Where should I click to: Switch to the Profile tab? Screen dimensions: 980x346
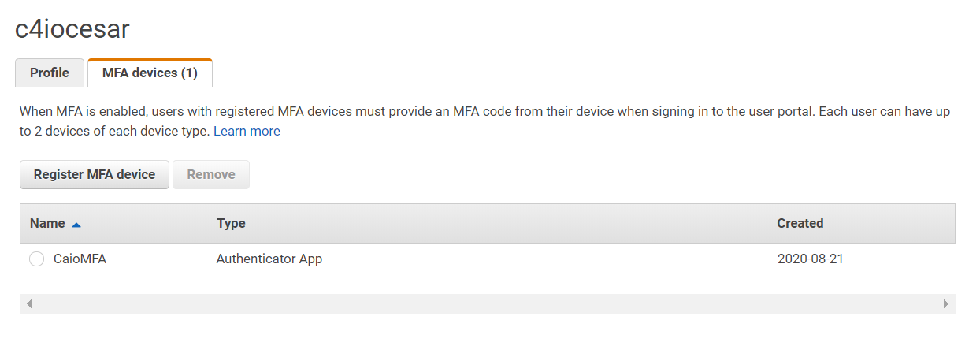click(50, 73)
